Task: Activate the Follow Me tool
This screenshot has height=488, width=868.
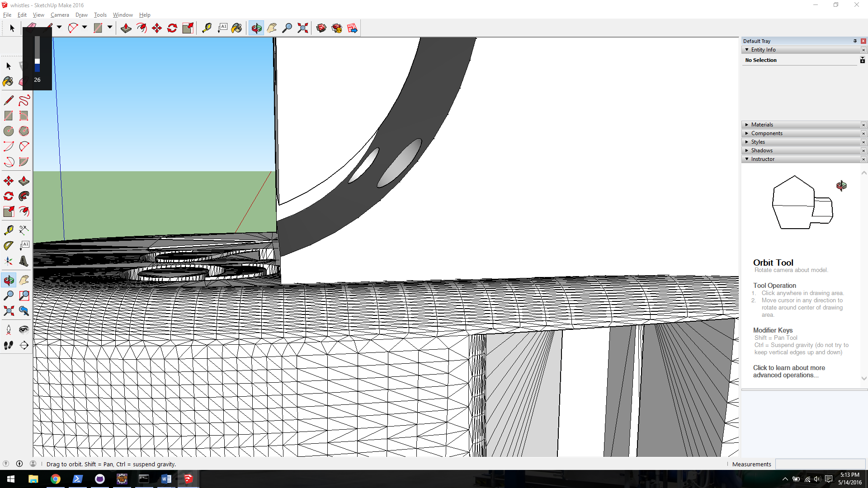Action: coord(24,196)
